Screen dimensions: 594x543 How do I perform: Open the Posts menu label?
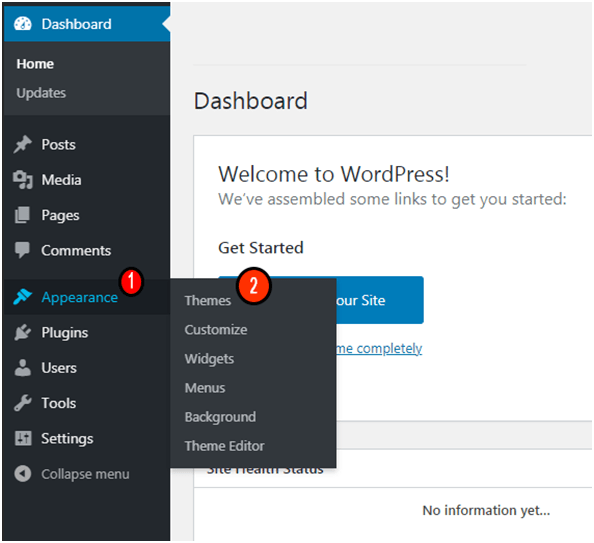[59, 144]
